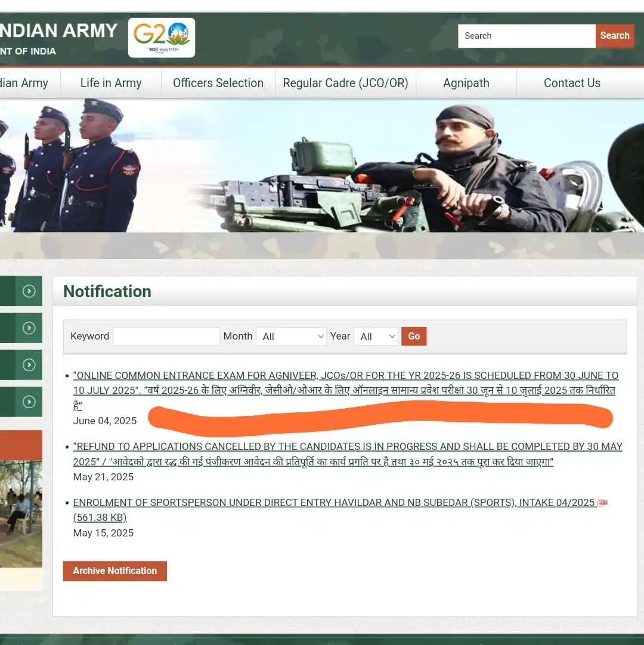
Task: Click the date text May 15, 2025
Action: coord(103,533)
